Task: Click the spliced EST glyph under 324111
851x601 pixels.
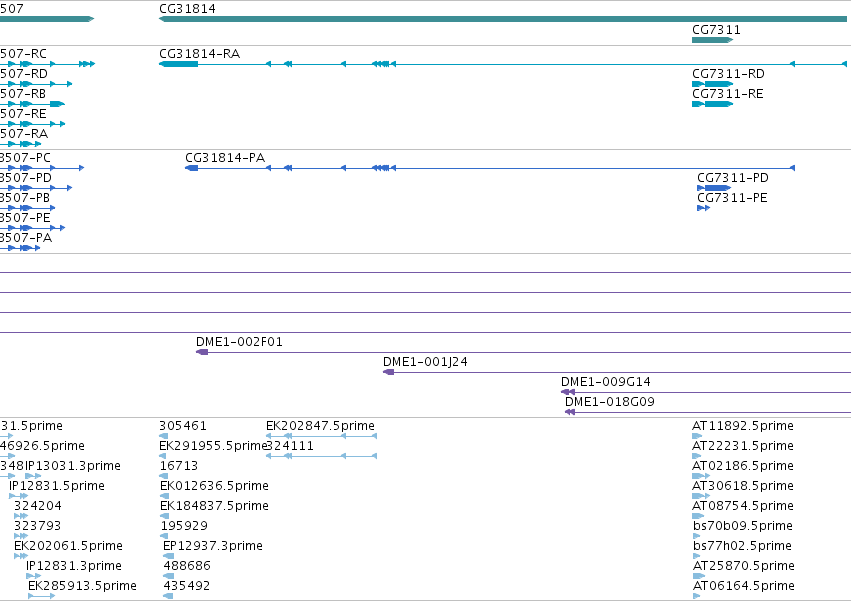Action: pyautogui.click(x=321, y=457)
